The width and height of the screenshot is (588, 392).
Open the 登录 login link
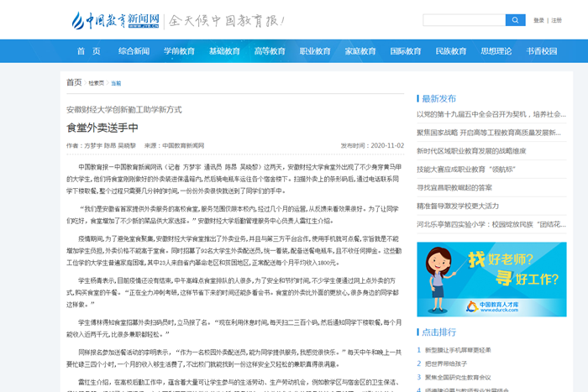point(538,20)
